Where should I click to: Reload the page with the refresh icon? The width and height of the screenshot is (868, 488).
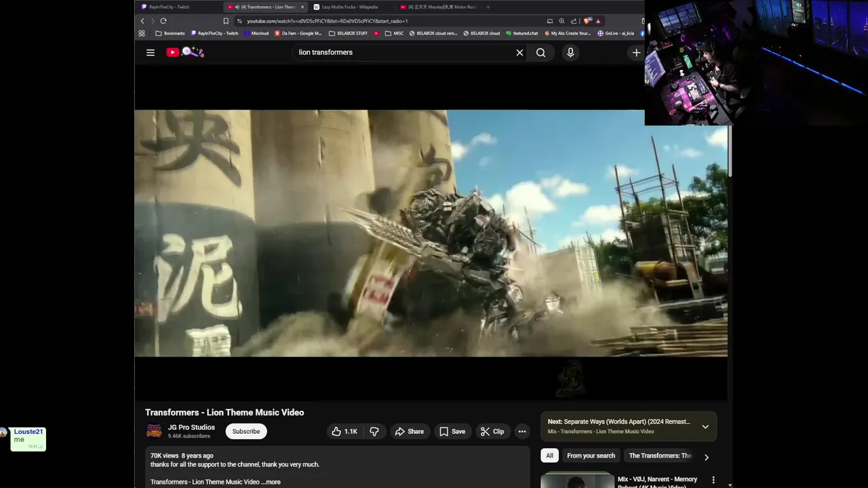pos(163,21)
